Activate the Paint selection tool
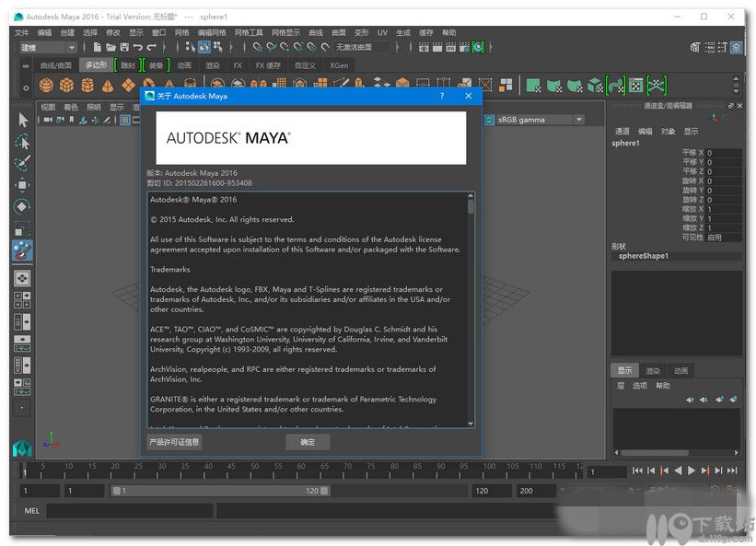 (22, 163)
